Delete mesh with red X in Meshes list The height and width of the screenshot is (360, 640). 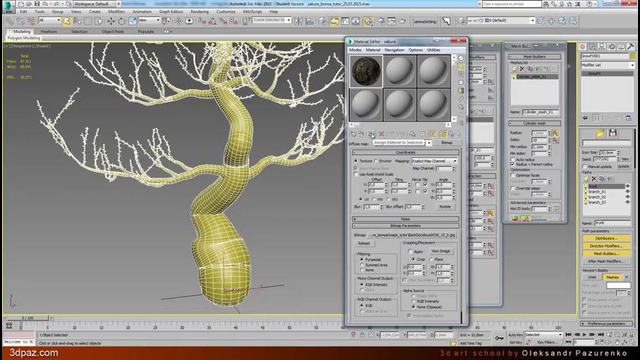522,69
